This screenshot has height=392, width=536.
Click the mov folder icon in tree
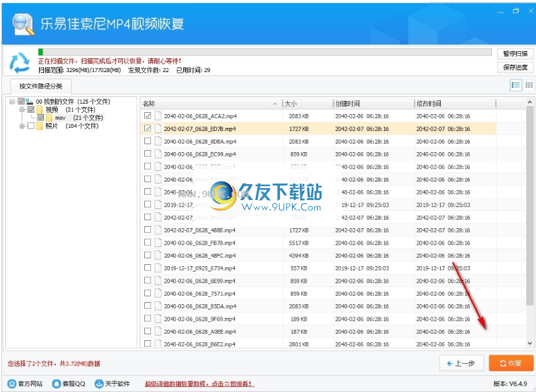pos(49,118)
